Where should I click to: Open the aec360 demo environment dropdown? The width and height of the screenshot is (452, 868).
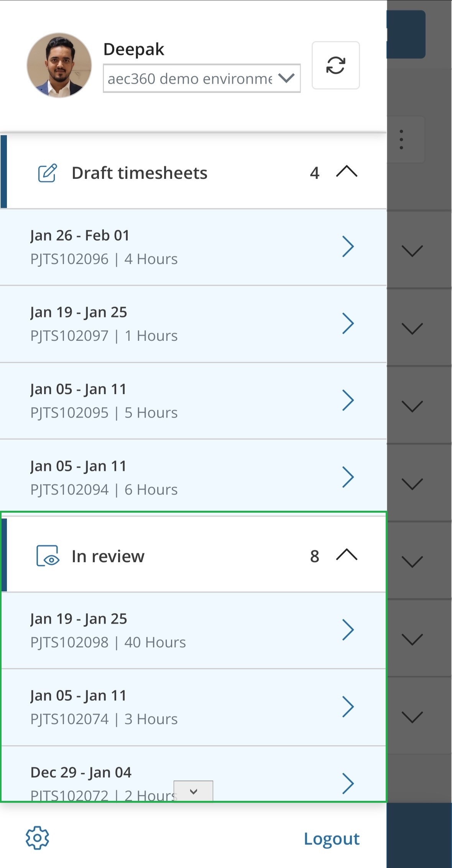(x=202, y=78)
